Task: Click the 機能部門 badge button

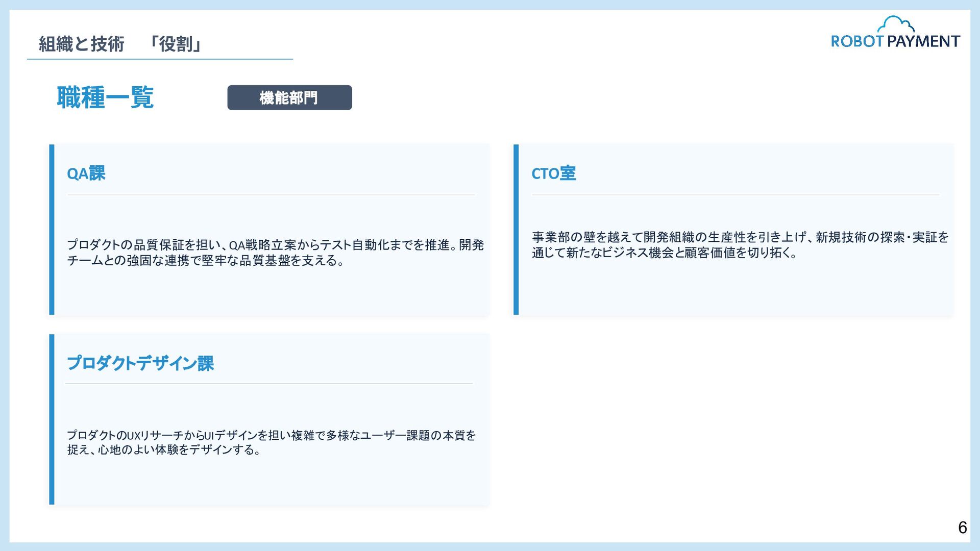Action: 289,97
